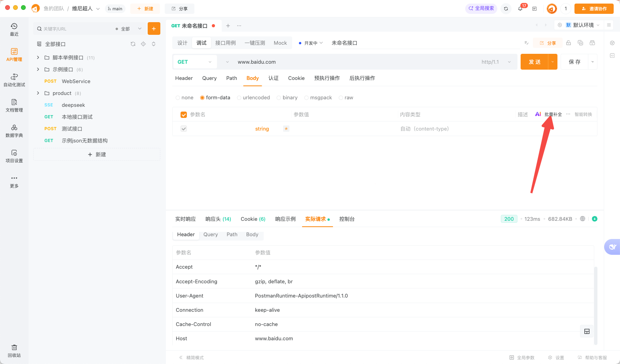Open the 发送 button dropdown arrow
Screen dimensions: 620x364
tap(553, 62)
